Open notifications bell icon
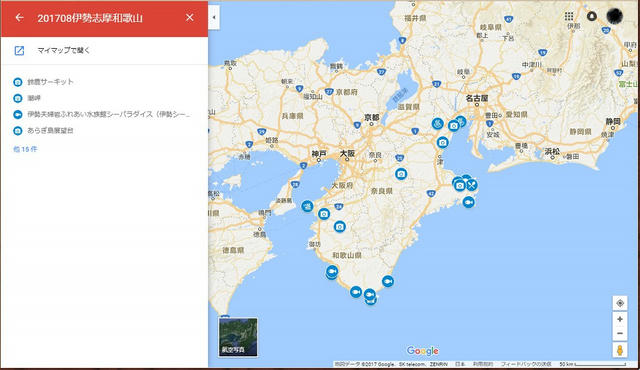This screenshot has width=640, height=370. click(x=591, y=16)
